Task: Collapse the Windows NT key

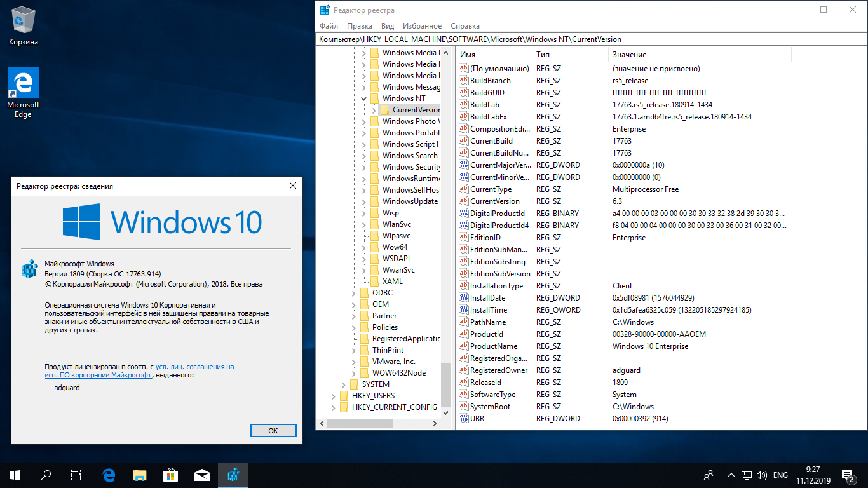Action: tap(364, 98)
